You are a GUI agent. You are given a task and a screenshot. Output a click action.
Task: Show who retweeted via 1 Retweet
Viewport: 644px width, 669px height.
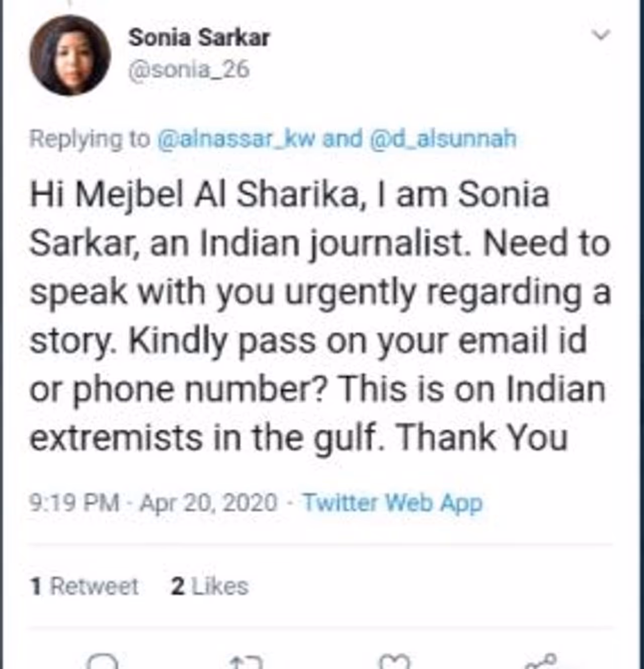(85, 587)
